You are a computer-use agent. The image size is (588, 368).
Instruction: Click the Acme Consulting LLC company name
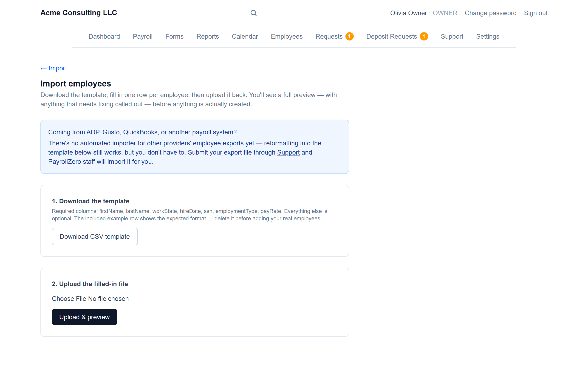point(79,13)
